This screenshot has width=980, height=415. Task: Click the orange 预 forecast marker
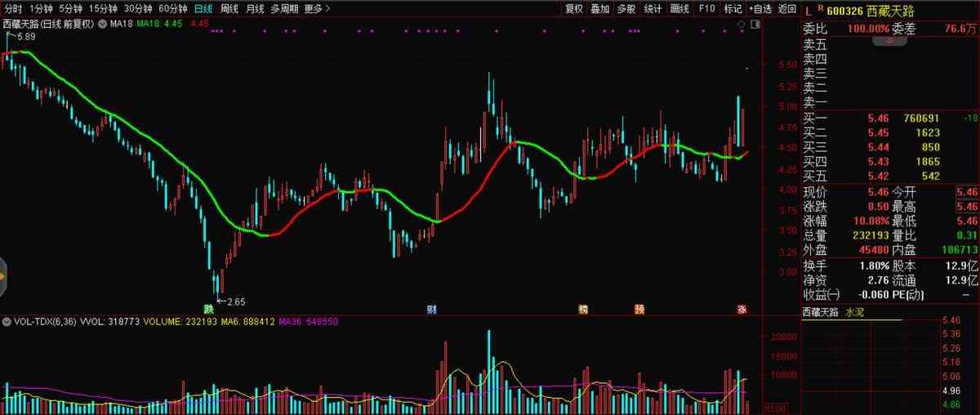tap(639, 309)
